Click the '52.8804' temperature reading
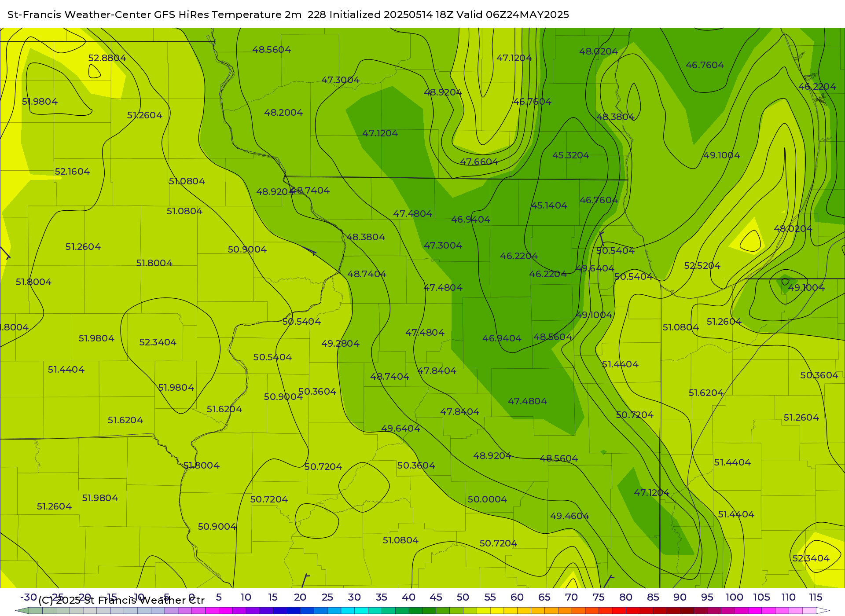This screenshot has height=616, width=845. pyautogui.click(x=107, y=58)
